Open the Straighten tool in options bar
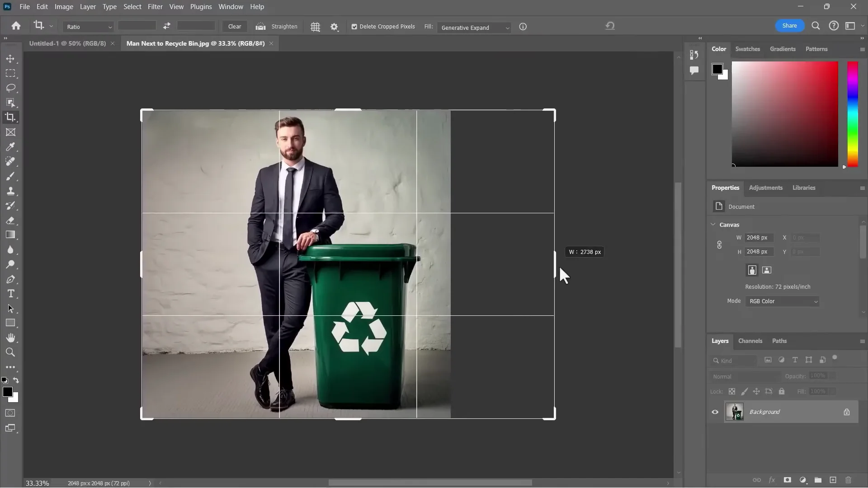 tap(277, 27)
